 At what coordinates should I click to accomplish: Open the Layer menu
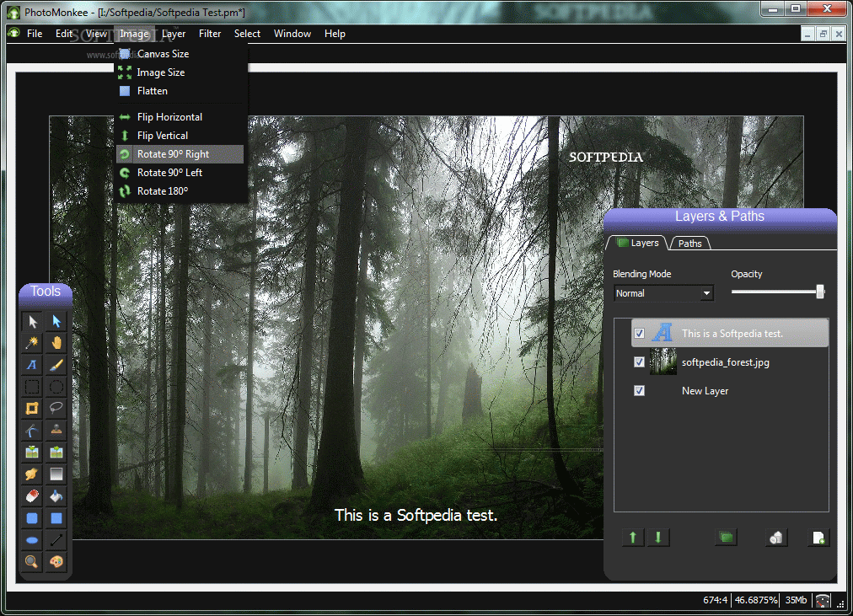coord(174,34)
